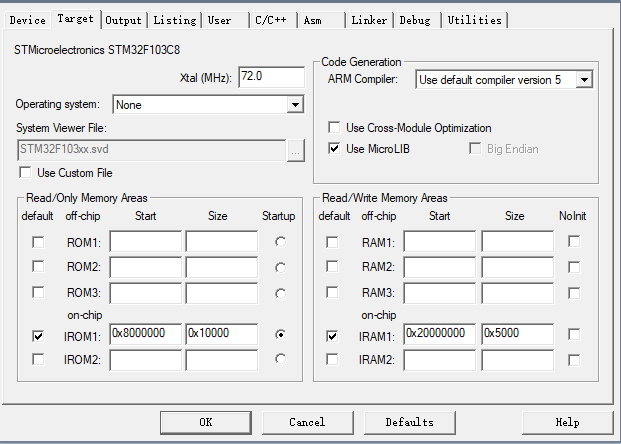Open the Operating system dropdown
The image size is (621, 444).
(208, 105)
